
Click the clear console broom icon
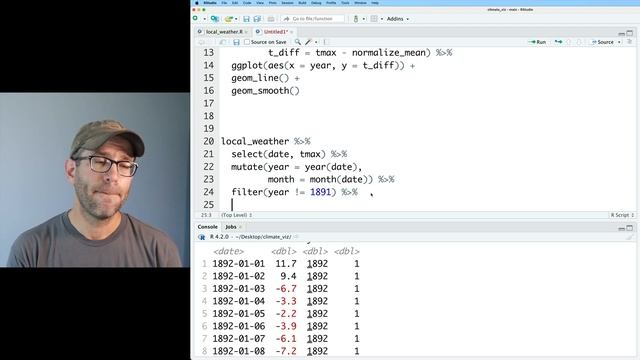(x=629, y=237)
